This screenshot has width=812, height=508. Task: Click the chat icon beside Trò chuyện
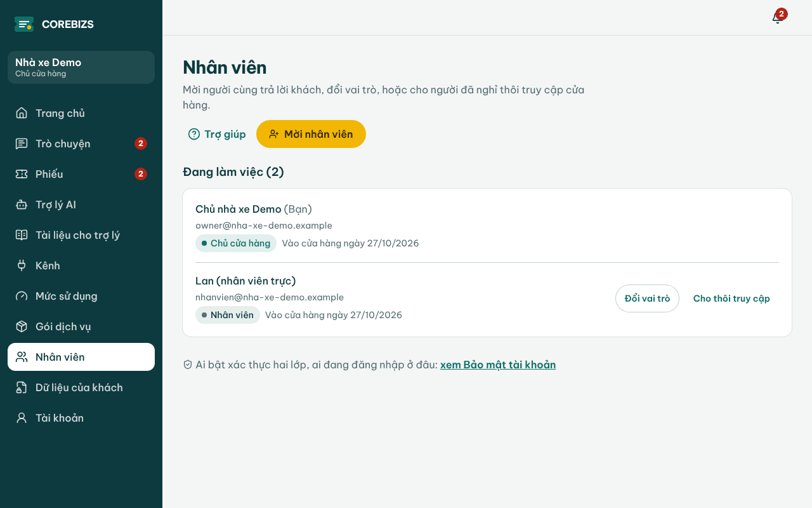point(22,144)
